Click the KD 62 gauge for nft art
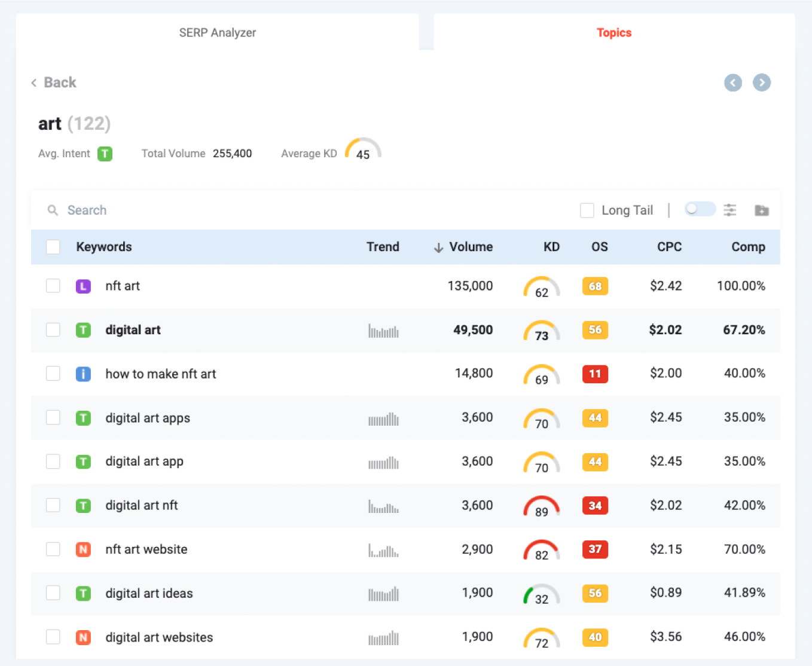Screen dimensions: 812x666 tap(542, 288)
